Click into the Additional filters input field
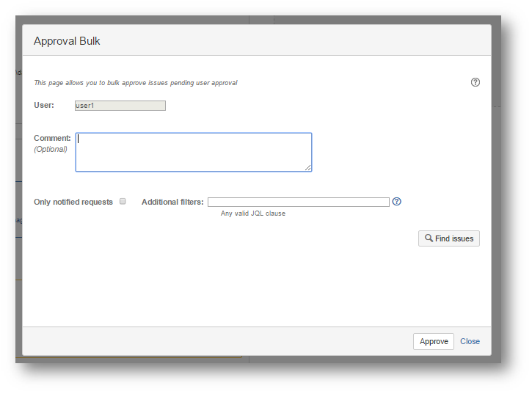Viewport: 532px width, 394px height. (x=298, y=202)
